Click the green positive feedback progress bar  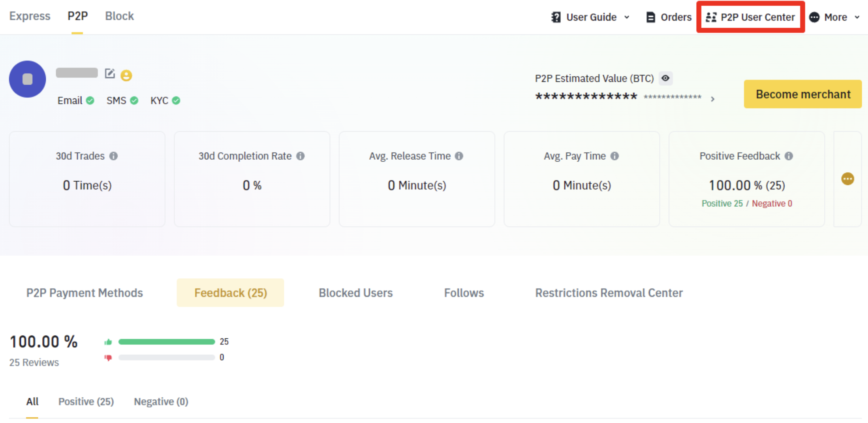click(166, 342)
